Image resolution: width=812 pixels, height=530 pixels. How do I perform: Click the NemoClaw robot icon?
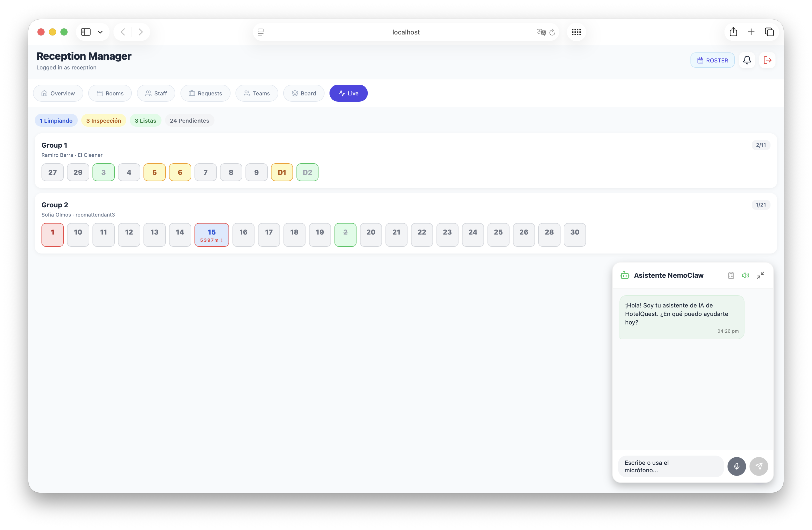click(x=625, y=275)
